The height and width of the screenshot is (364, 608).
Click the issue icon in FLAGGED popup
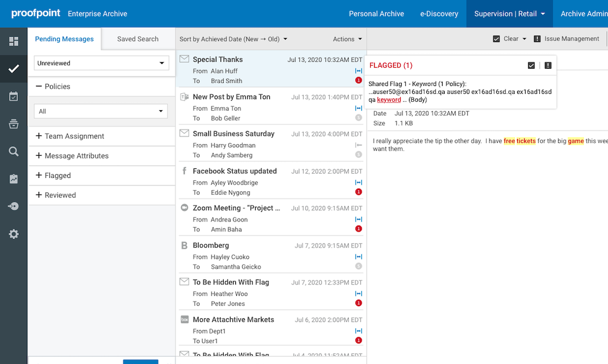click(548, 65)
